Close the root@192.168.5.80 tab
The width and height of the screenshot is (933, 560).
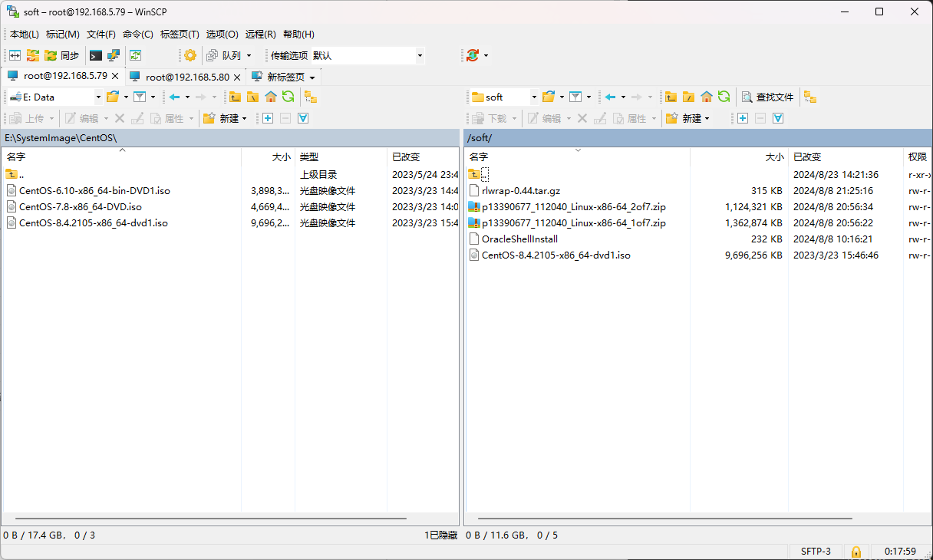click(x=237, y=77)
